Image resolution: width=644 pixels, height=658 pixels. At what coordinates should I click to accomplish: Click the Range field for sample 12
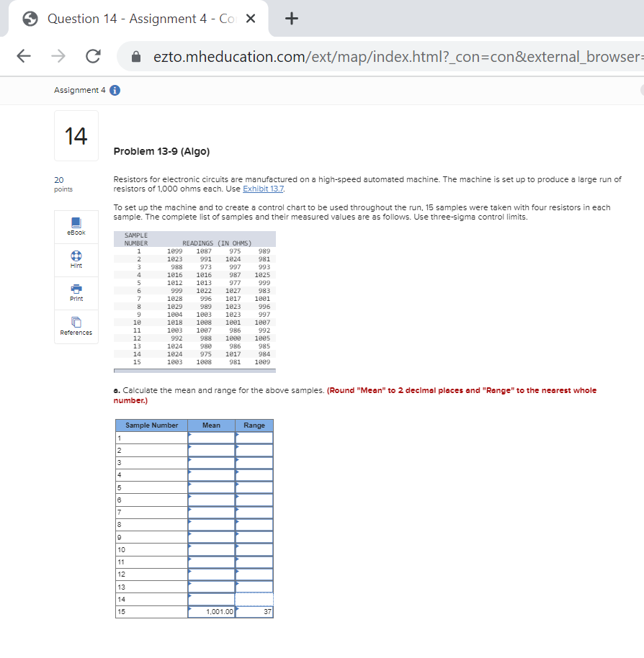(x=254, y=574)
